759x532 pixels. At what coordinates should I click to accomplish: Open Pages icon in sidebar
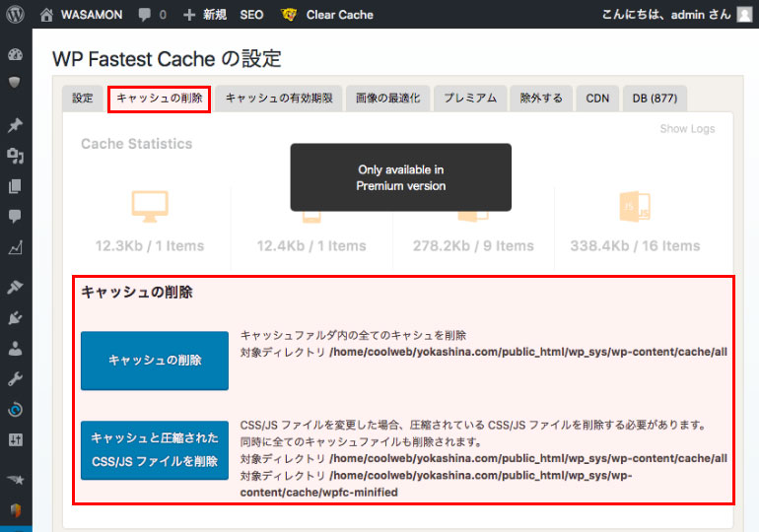pos(15,186)
